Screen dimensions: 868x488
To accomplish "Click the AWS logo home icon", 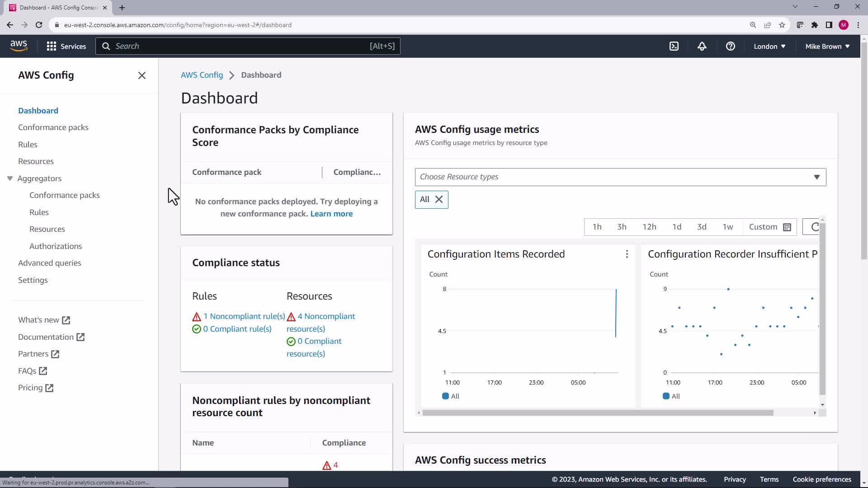I will click(x=19, y=46).
